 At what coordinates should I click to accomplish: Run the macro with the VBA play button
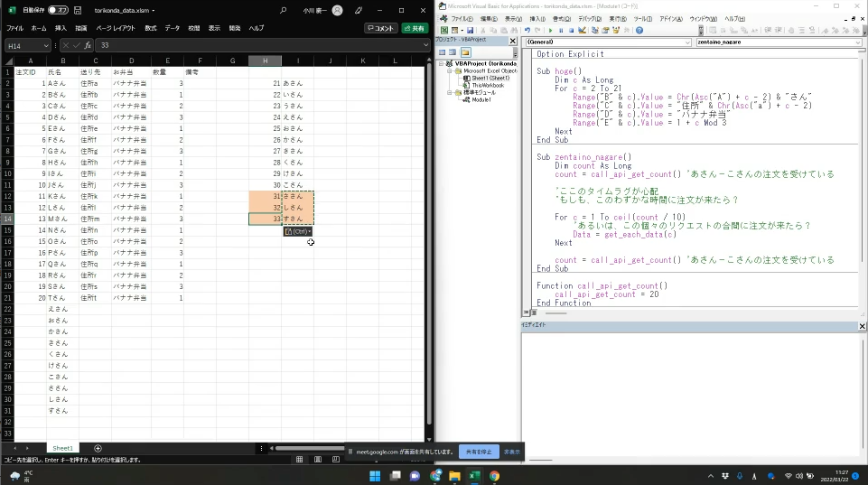click(x=549, y=30)
